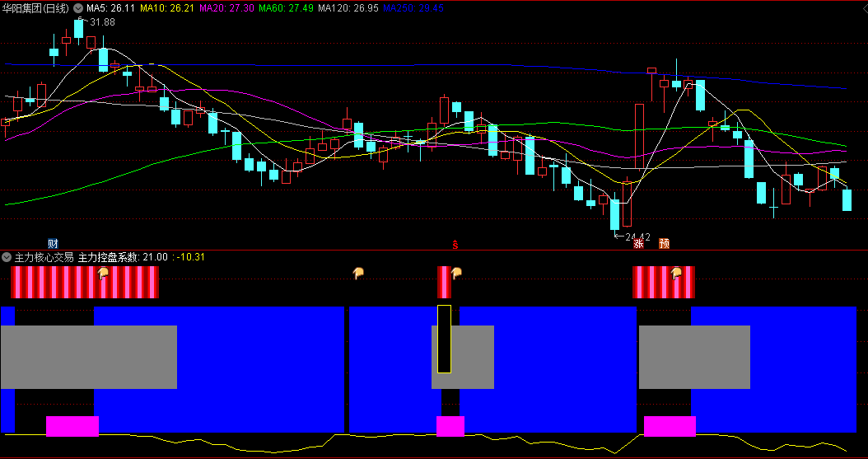Image resolution: width=868 pixels, height=459 pixels.
Task: Click the MA5: 26.11 label
Action: (x=110, y=8)
